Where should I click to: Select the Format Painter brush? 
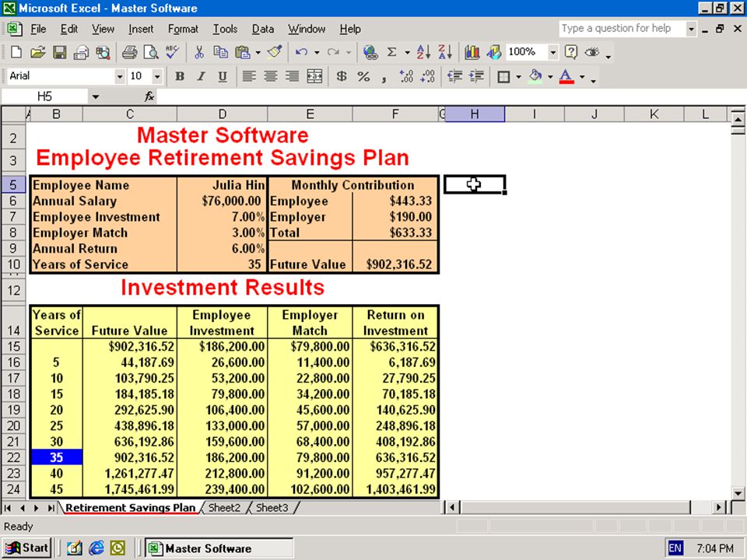point(275,52)
